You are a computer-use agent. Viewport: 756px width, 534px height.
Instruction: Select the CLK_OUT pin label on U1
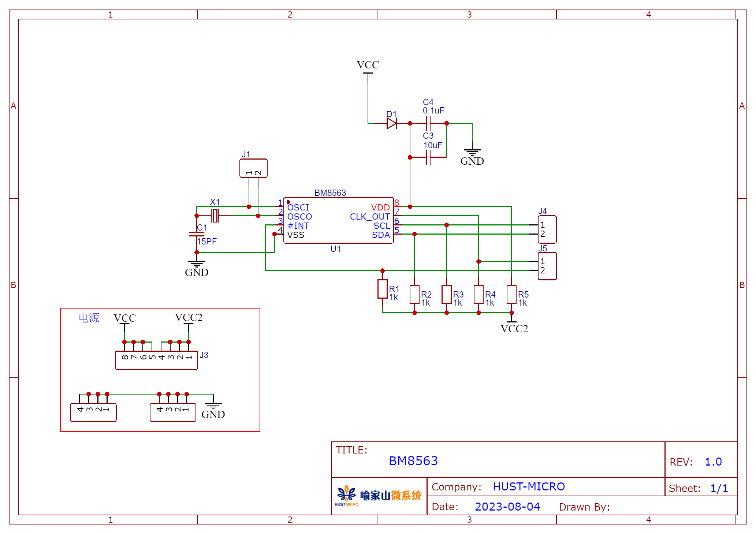click(x=370, y=217)
